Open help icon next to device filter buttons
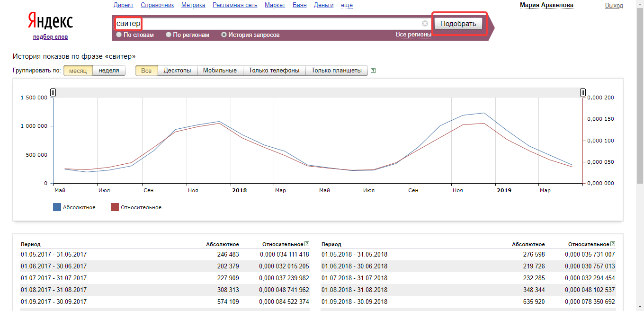Viewport: 644px width, 311px height. click(373, 71)
